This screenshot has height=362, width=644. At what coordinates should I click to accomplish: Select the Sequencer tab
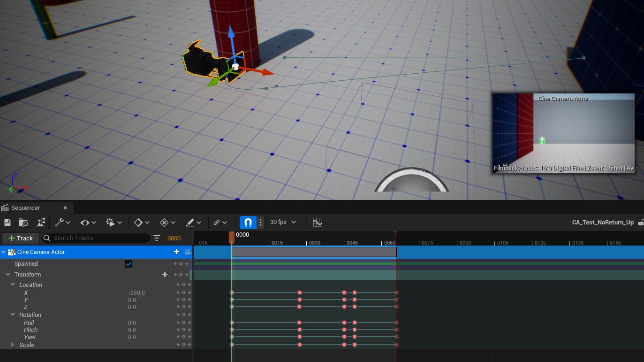pos(25,208)
